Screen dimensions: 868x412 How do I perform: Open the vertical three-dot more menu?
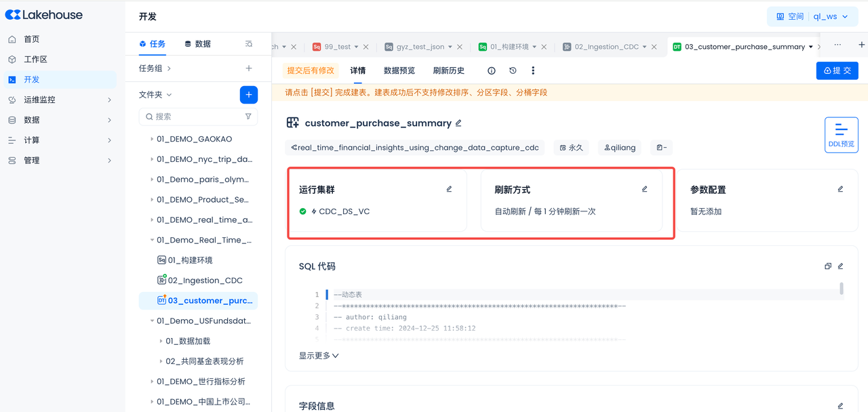point(533,70)
